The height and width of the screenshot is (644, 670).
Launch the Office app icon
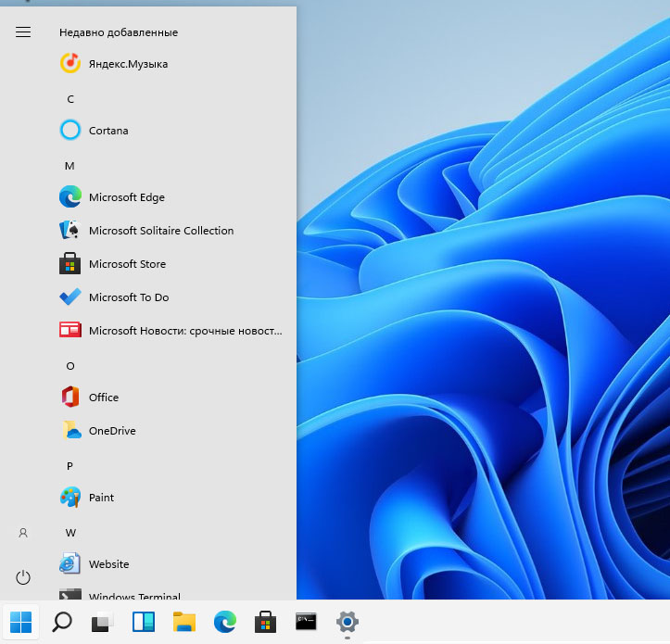[x=70, y=397]
